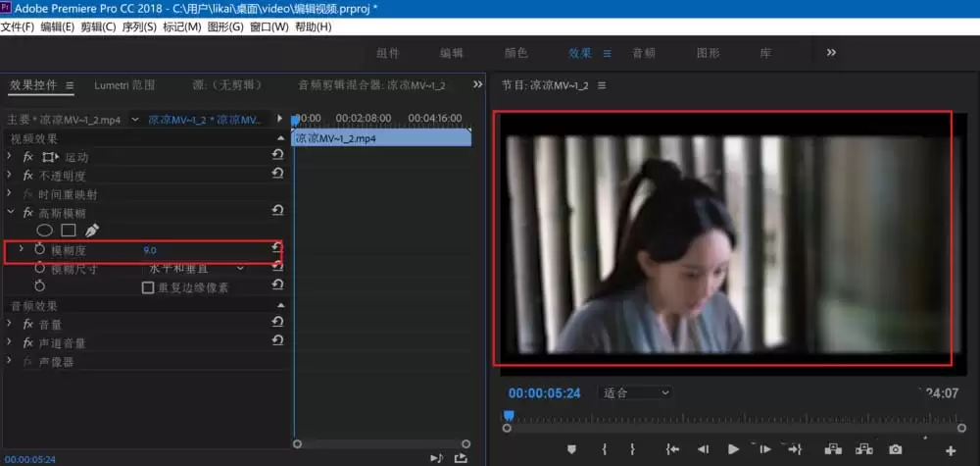Viewport: 980px width, 466px height.
Task: Click the Export Frame camera icon
Action: tap(896, 449)
